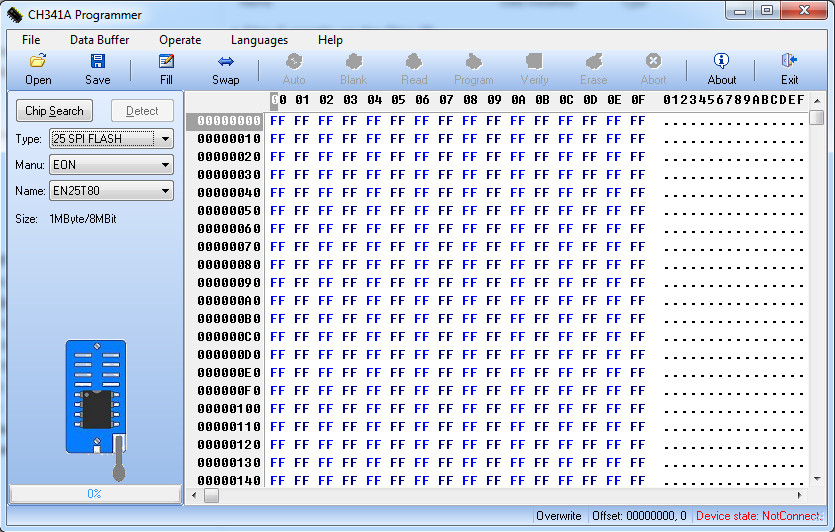
Task: Click the Size 1MByte/8MBit label
Action: pos(66,219)
